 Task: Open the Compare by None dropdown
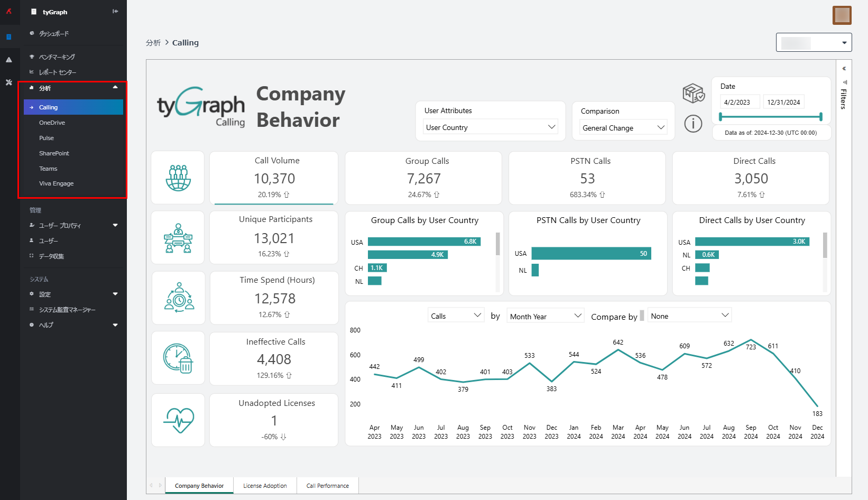click(689, 316)
